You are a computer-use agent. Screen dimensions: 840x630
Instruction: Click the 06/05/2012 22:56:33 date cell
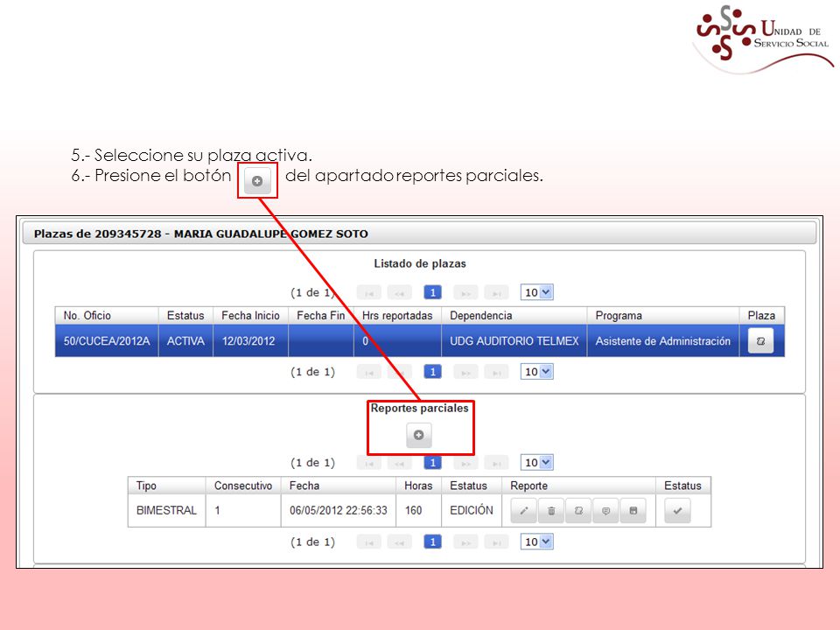point(339,510)
